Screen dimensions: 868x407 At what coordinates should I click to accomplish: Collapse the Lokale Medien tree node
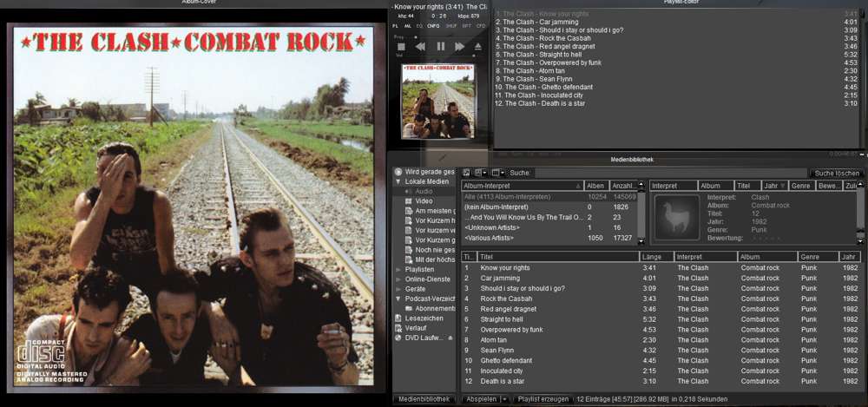pos(398,181)
